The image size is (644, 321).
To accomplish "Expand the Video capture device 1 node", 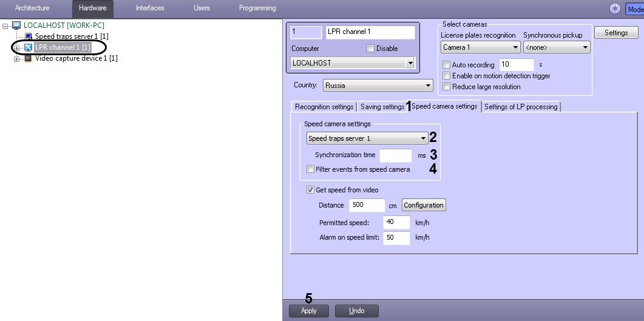I will pyautogui.click(x=17, y=59).
